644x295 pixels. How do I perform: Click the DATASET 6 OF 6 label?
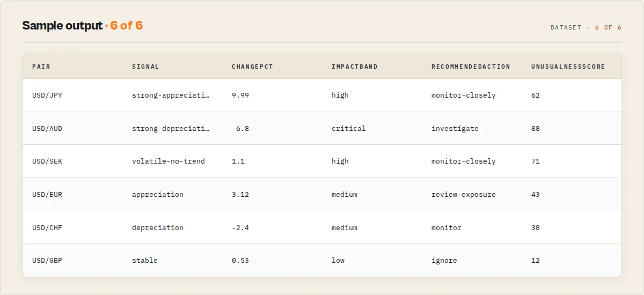coord(586,27)
